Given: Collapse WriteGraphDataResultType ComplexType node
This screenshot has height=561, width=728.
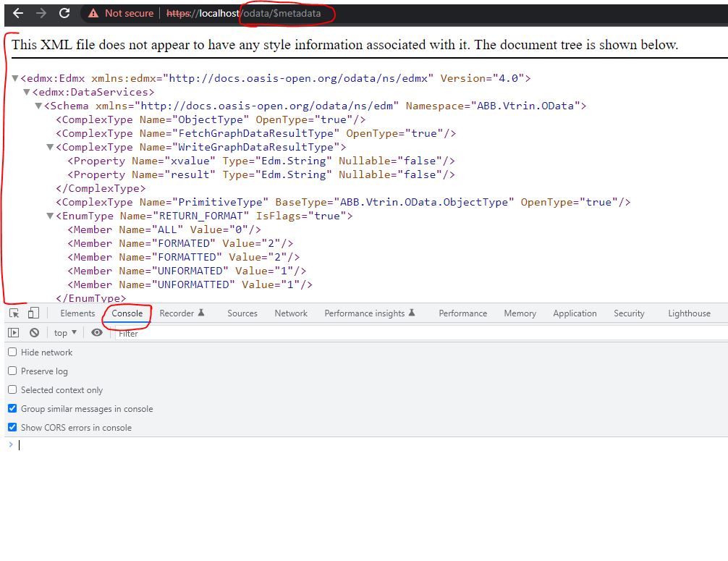Looking at the screenshot, I should coord(50,147).
